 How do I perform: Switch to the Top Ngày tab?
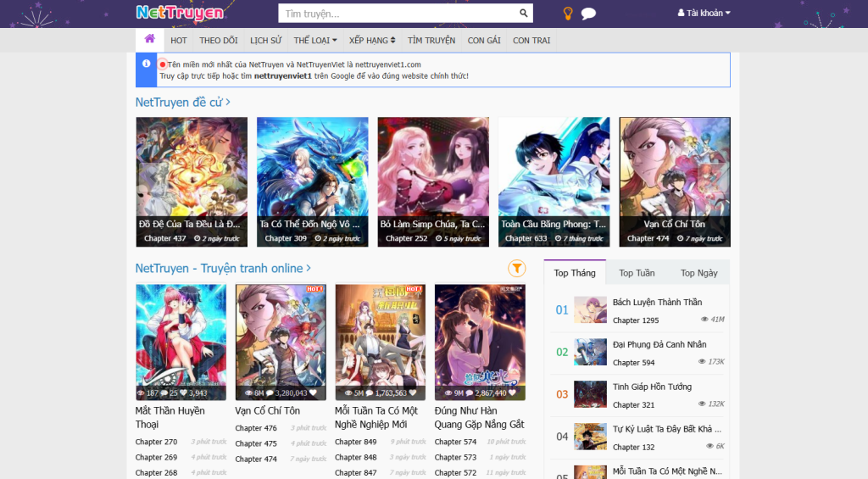[x=698, y=273]
